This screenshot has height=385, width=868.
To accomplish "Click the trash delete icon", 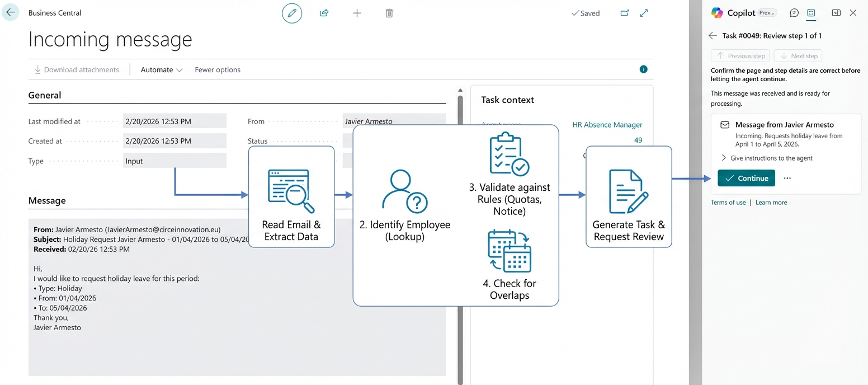I will 389,13.
